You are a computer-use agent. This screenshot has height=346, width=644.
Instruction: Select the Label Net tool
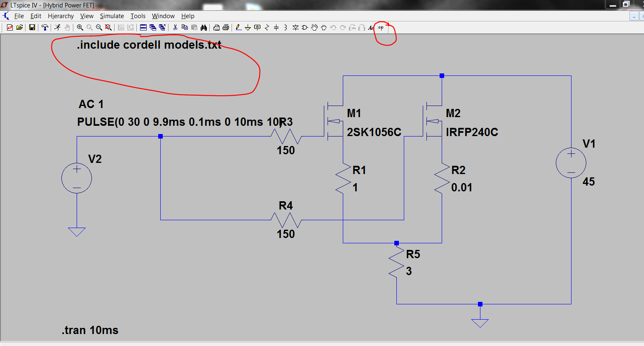[x=257, y=28]
